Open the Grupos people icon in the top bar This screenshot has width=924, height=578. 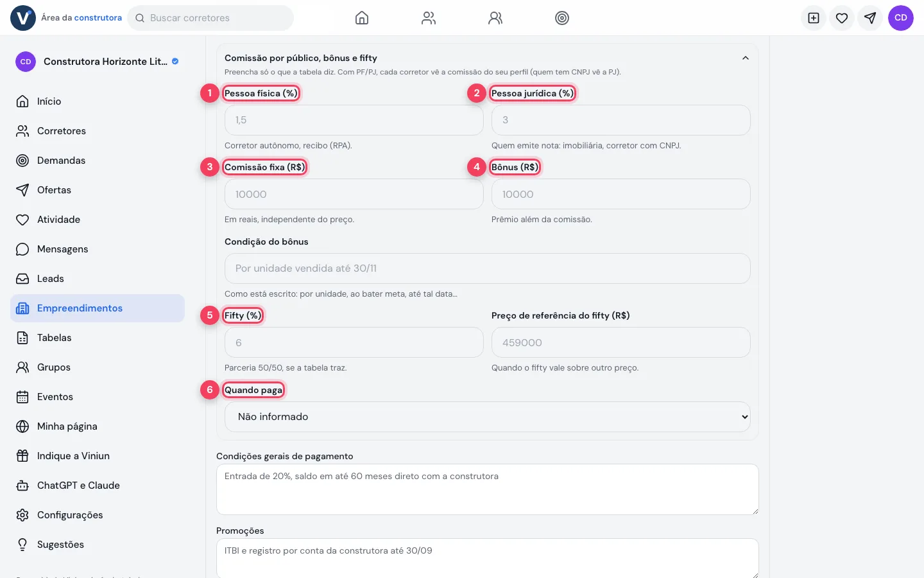[x=495, y=18]
